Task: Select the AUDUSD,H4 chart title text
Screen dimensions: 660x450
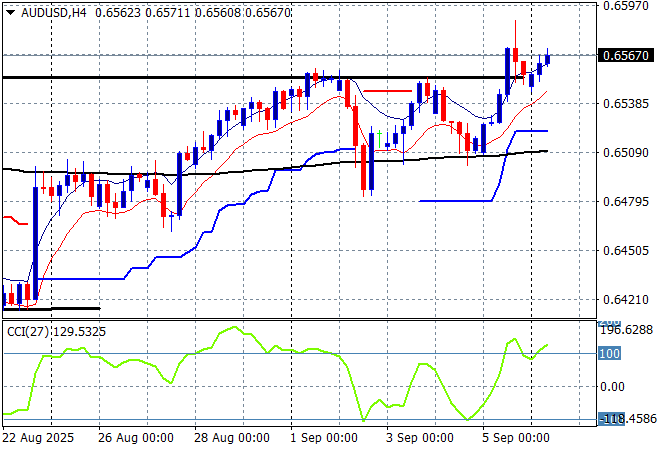Action: [53, 13]
